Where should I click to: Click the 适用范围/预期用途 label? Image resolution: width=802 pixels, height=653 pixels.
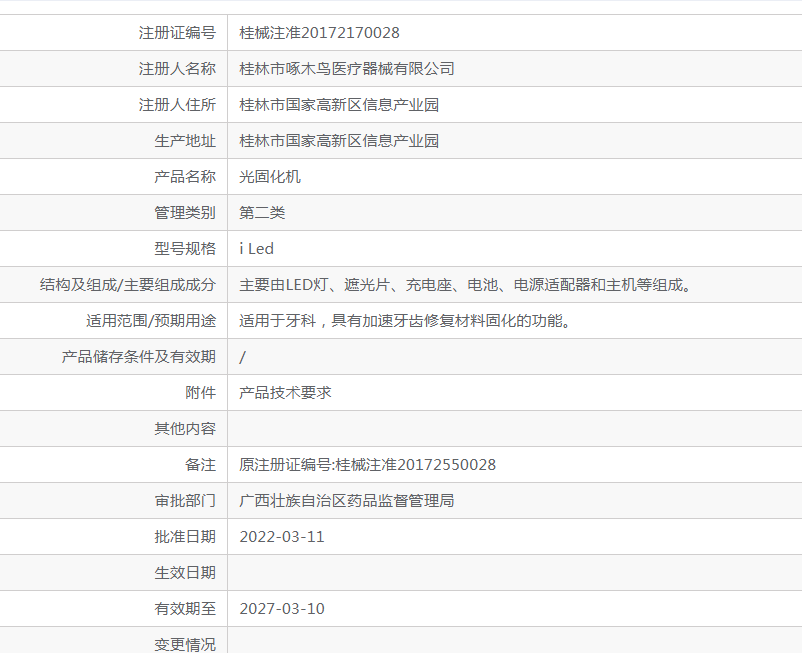pos(151,321)
